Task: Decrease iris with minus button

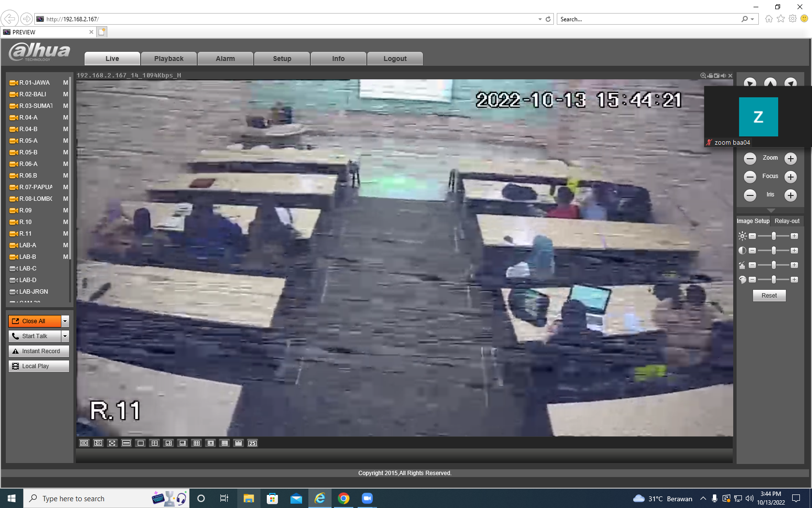Action: point(750,195)
